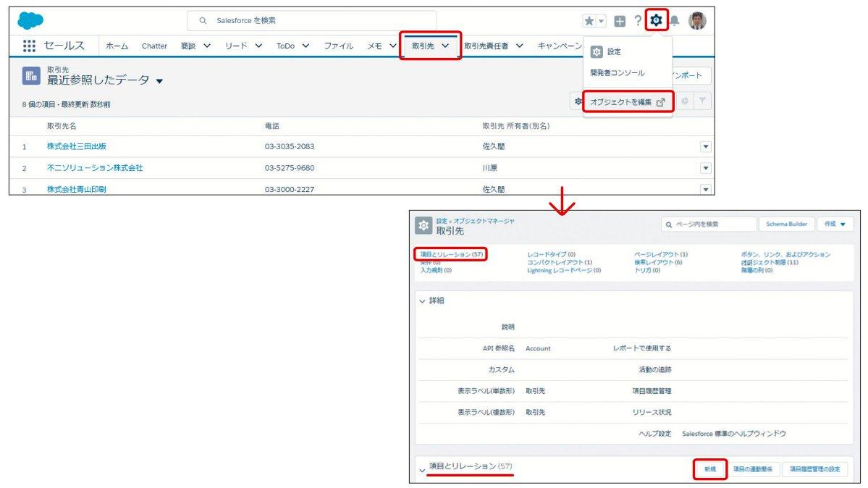Click the gear icon beside 設定 menu item
This screenshot has width=868, height=488.
(x=597, y=51)
